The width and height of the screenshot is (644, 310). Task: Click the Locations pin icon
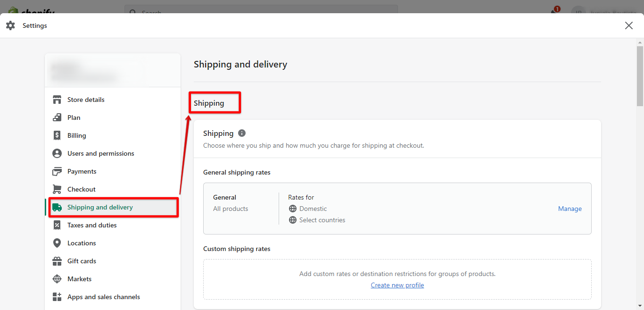point(57,243)
